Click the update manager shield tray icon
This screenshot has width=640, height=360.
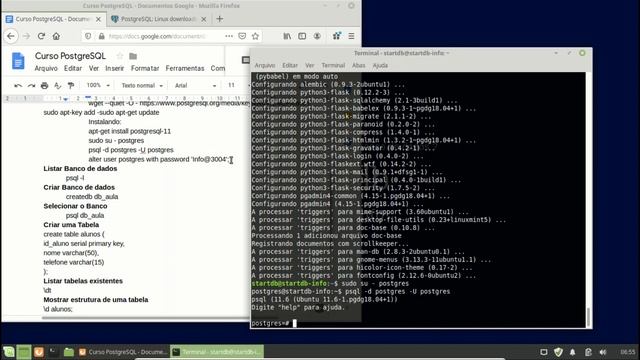tap(558, 352)
